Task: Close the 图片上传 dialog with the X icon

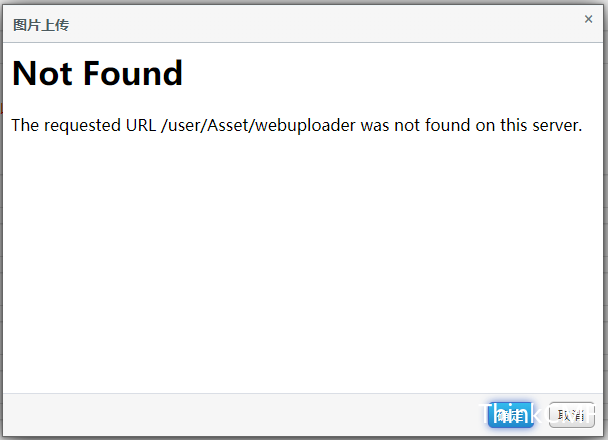Action: [588, 19]
